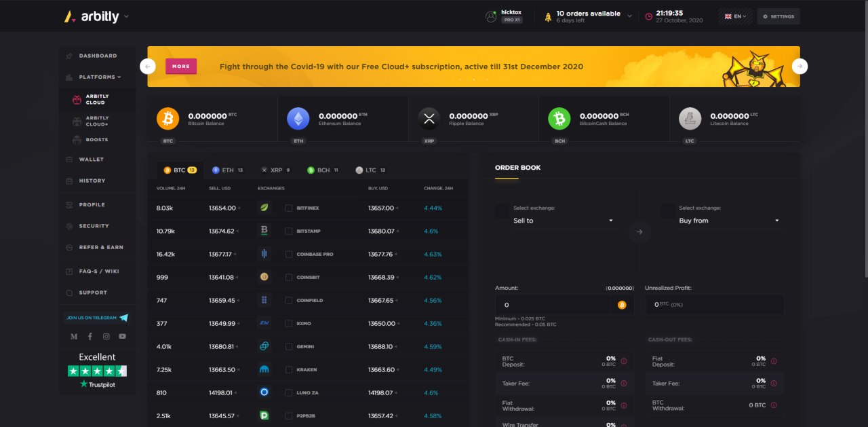This screenshot has width=868, height=427.
Task: Check the Bitfinex checkbox
Action: click(x=289, y=208)
